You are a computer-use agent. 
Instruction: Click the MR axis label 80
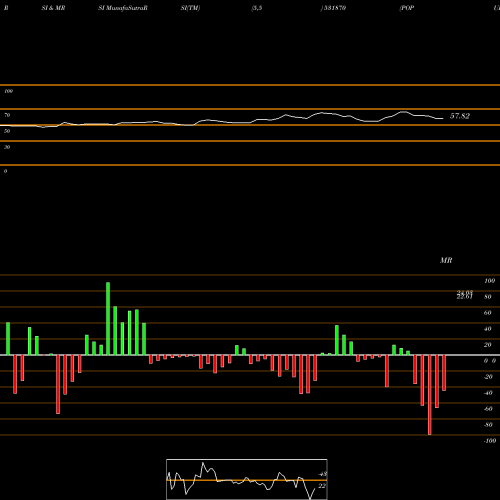click(488, 297)
